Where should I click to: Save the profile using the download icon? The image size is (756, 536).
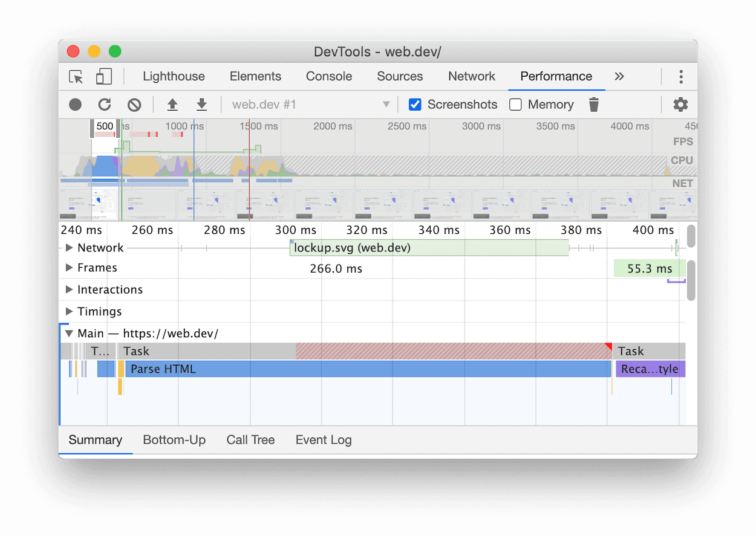tap(202, 104)
